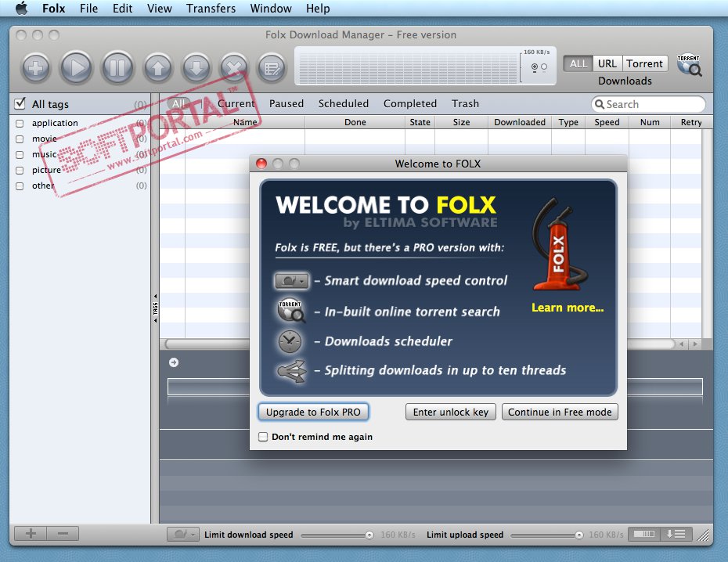
Task: Pause downloads with the pause toolbar button
Action: coord(117,68)
